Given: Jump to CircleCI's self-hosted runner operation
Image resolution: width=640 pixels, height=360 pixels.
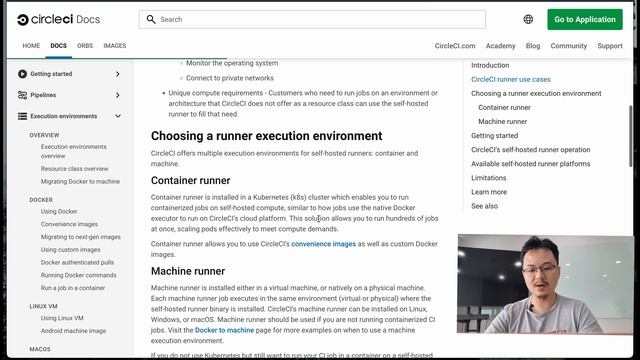Looking at the screenshot, I should (530, 150).
